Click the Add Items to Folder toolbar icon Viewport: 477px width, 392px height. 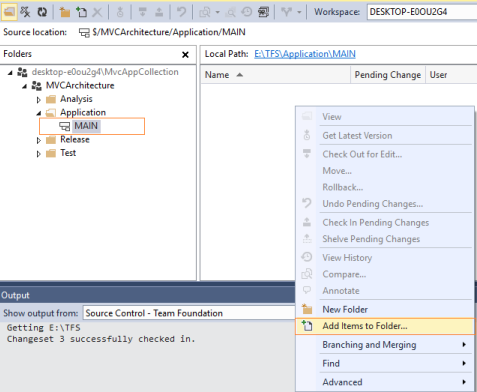(x=81, y=12)
